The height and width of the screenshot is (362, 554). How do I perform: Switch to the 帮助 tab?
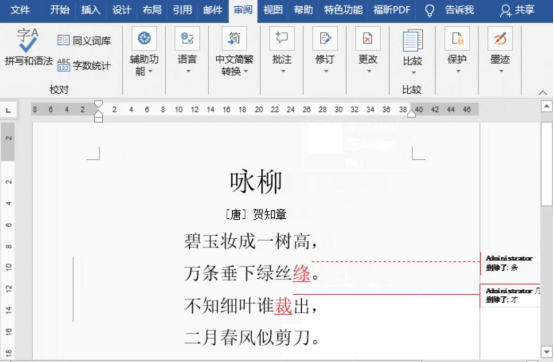click(303, 10)
